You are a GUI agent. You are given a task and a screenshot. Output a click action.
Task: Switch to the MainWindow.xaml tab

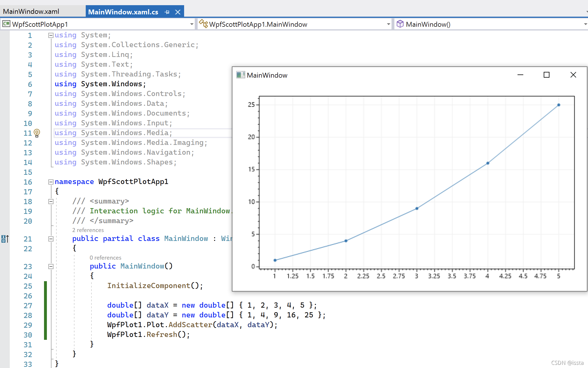pos(31,11)
